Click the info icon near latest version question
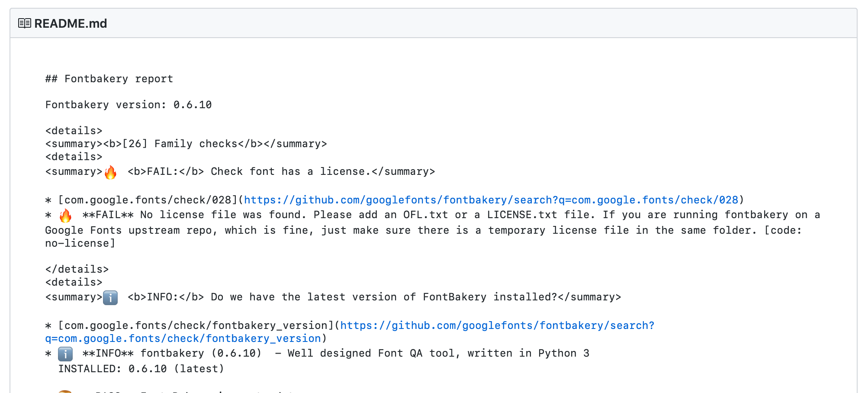The height and width of the screenshot is (393, 868). click(111, 297)
